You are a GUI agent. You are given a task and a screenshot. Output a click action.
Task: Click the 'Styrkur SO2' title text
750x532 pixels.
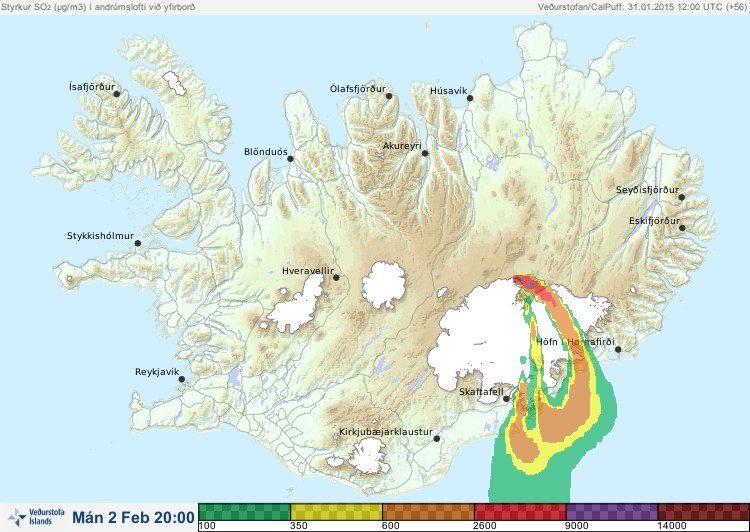pyautogui.click(x=98, y=7)
